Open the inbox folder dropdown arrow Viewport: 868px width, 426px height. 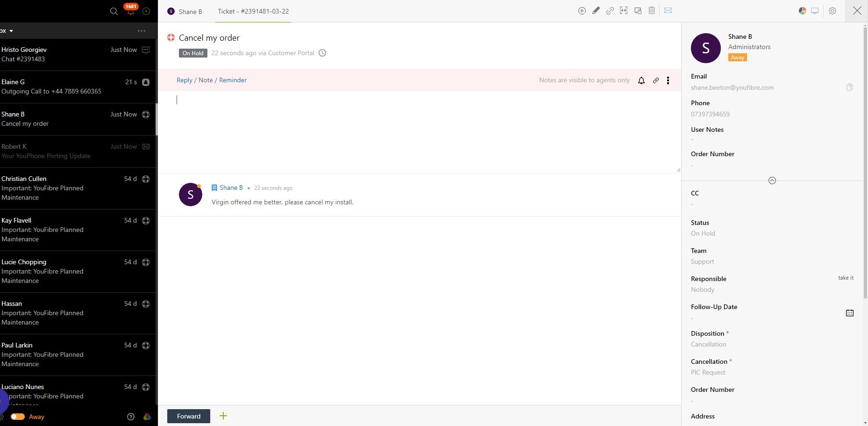(x=11, y=31)
